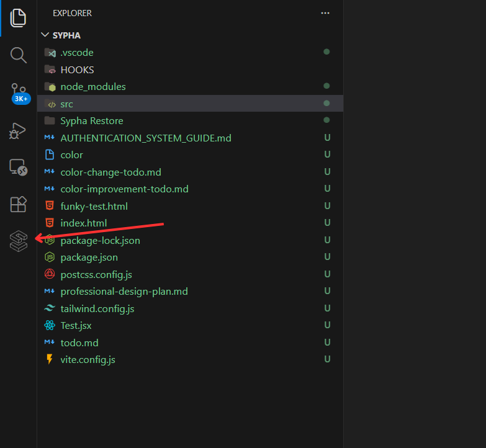The width and height of the screenshot is (486, 448).
Task: Click the .vscode folder icon
Action: tap(50, 53)
